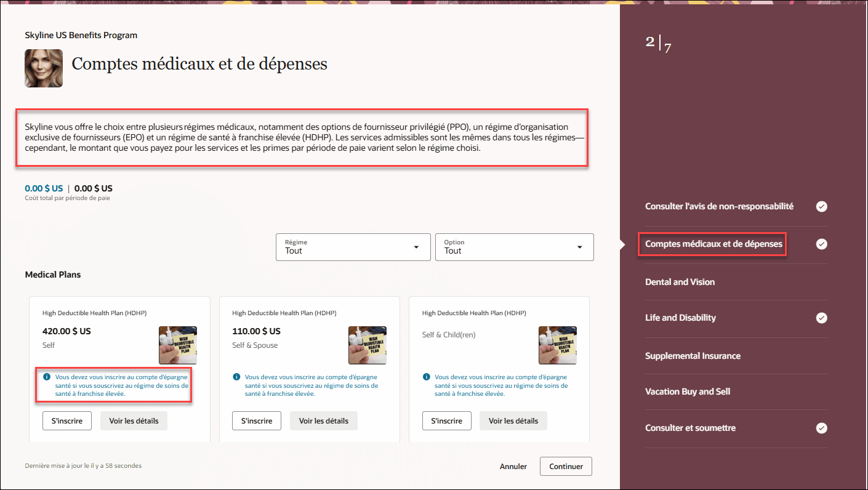This screenshot has width=868, height=490.
Task: Click the checkmark next to Consulter l'avis de non-responsabilité
Action: click(821, 207)
